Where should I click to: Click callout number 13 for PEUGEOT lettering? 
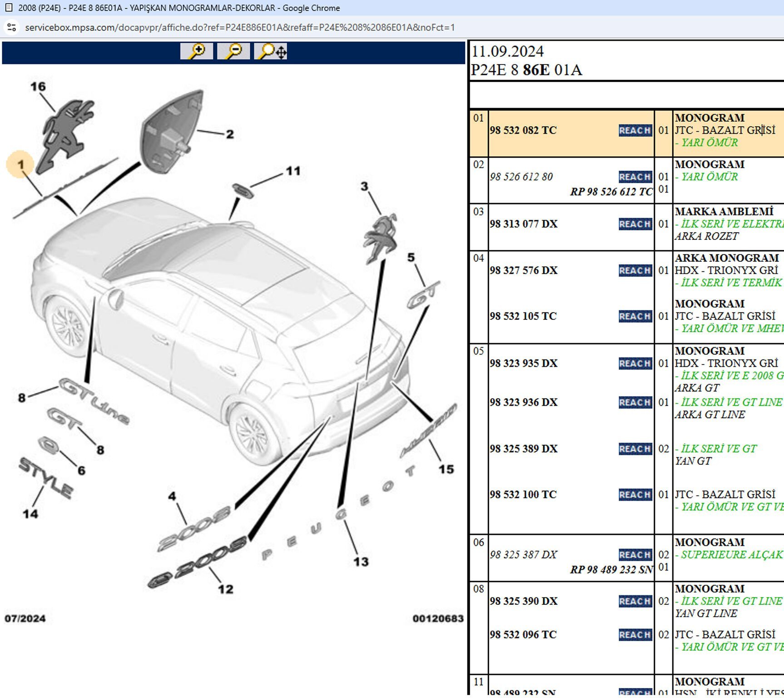tap(361, 562)
